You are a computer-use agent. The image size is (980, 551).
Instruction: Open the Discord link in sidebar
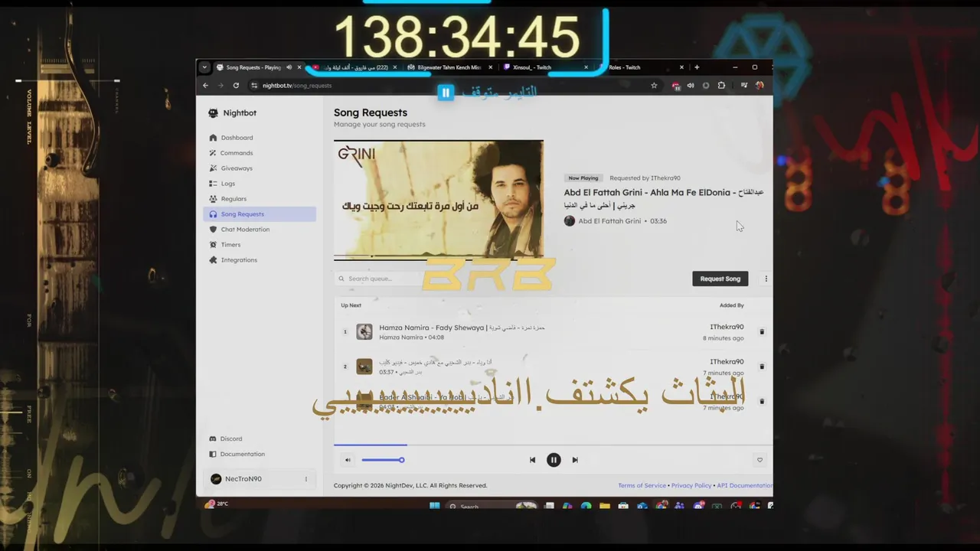click(x=230, y=439)
